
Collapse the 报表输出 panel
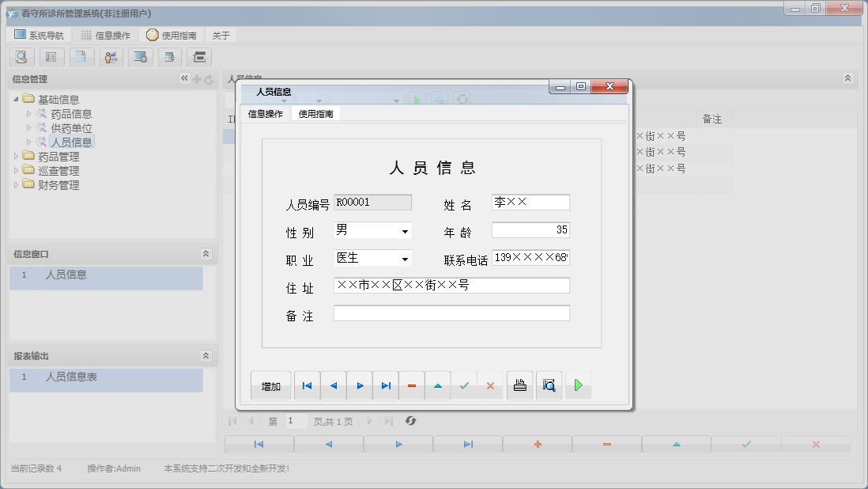click(206, 354)
